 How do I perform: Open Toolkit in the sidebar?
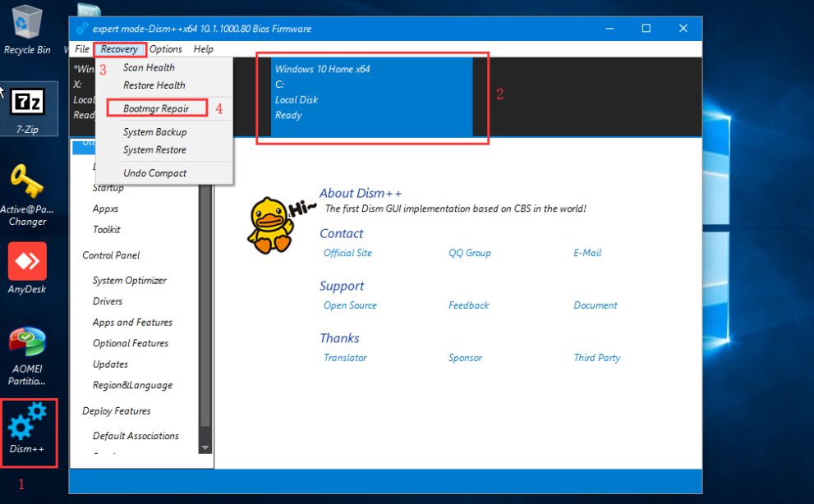pos(107,229)
